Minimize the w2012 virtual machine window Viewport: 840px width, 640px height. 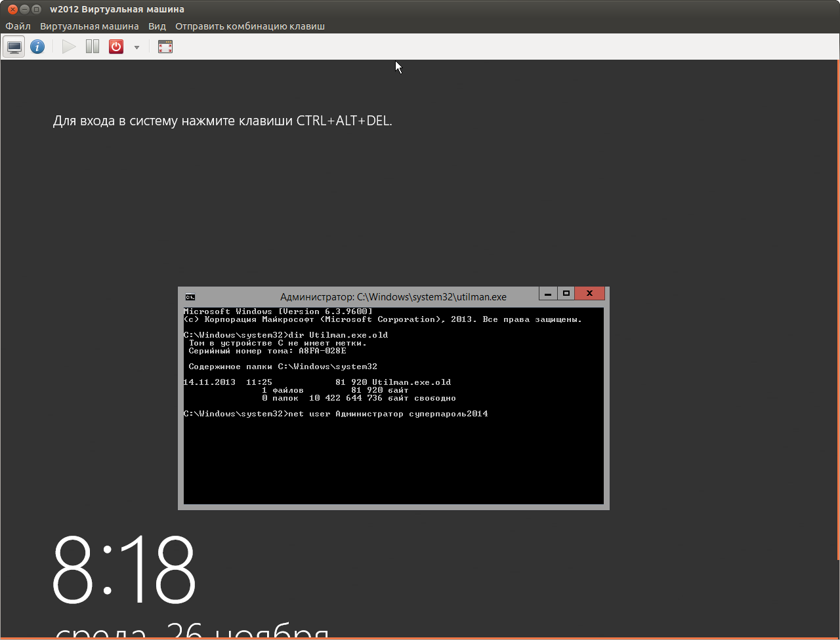(23, 9)
